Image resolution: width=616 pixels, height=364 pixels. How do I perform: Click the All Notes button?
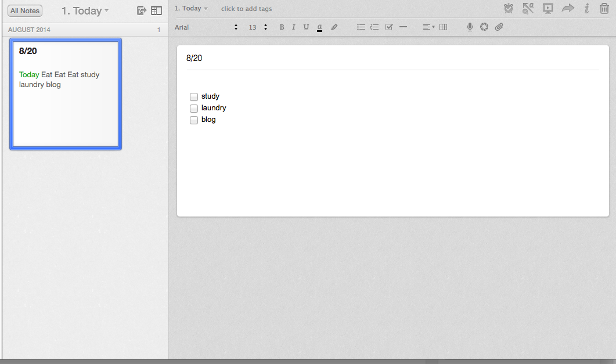coord(25,11)
